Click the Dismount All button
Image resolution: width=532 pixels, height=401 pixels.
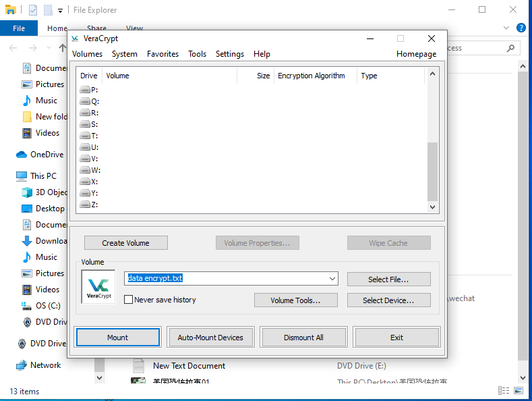coord(303,338)
